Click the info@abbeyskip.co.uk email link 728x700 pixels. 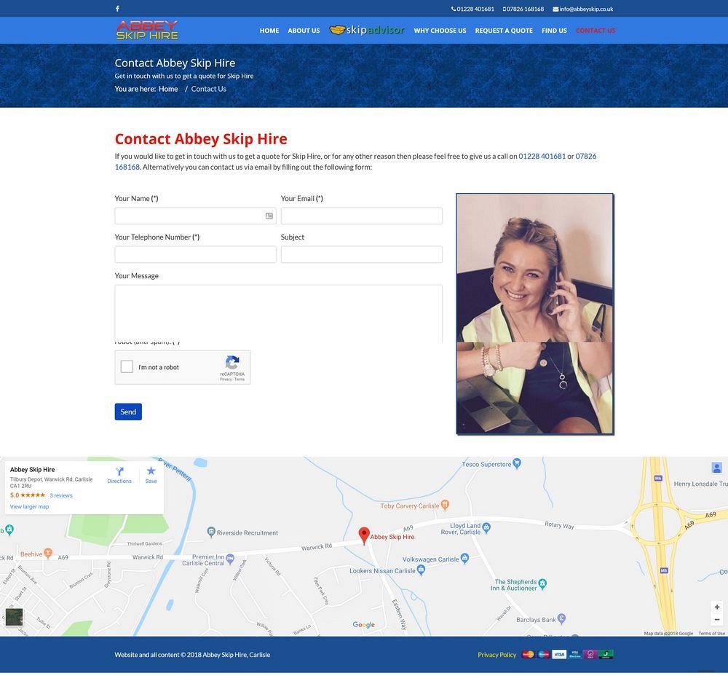tap(586, 9)
